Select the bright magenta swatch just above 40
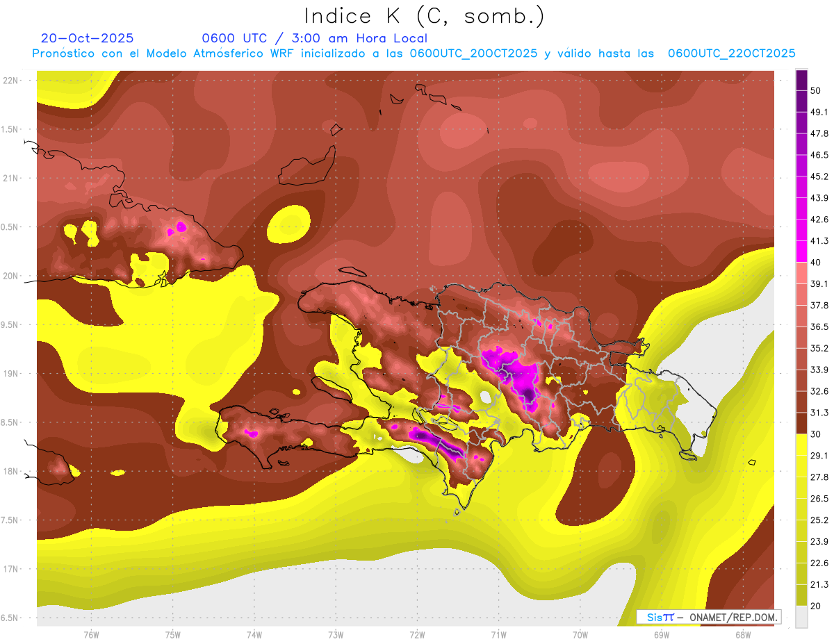 point(801,251)
